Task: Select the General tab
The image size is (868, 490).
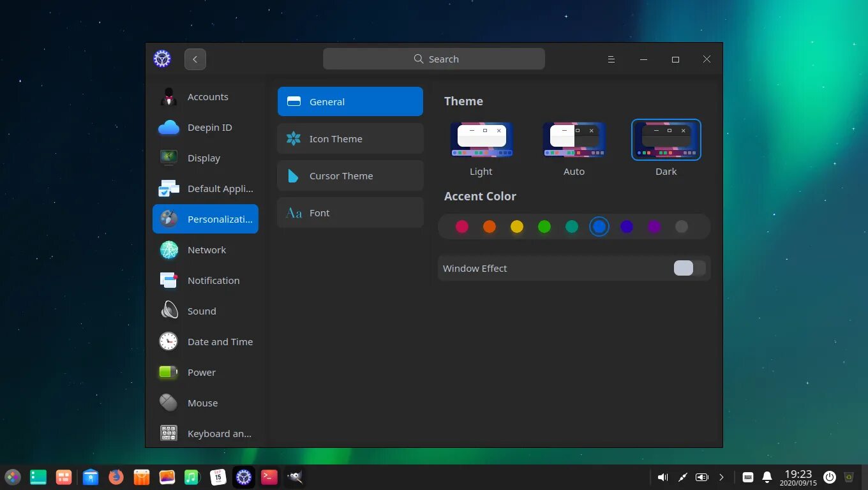Action: tap(350, 101)
